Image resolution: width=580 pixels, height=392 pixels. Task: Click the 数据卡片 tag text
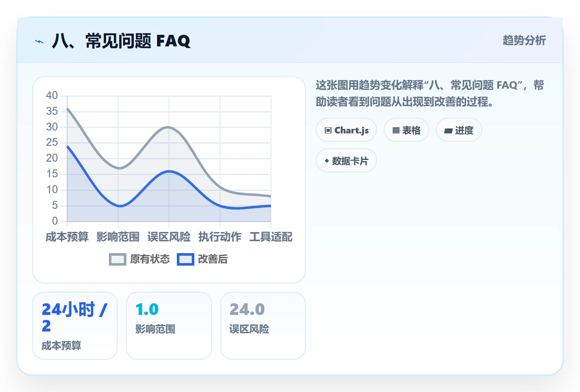click(350, 161)
